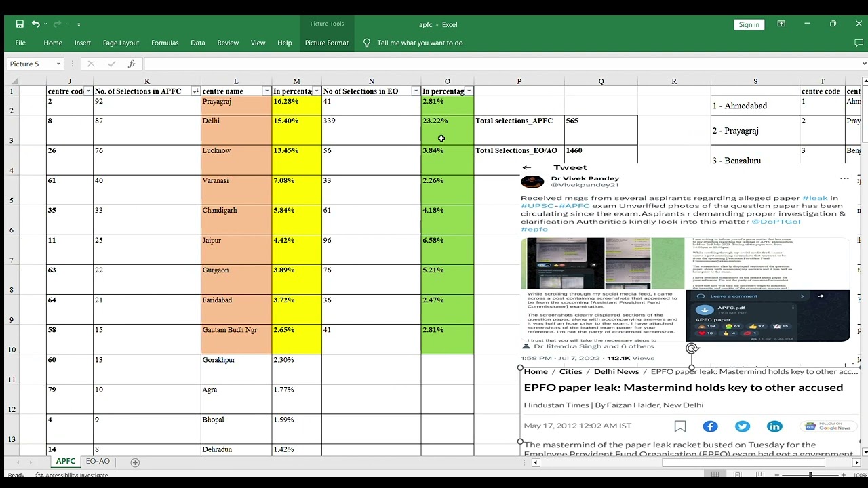Open the Formulas tab
This screenshot has height=488, width=868.
[165, 43]
